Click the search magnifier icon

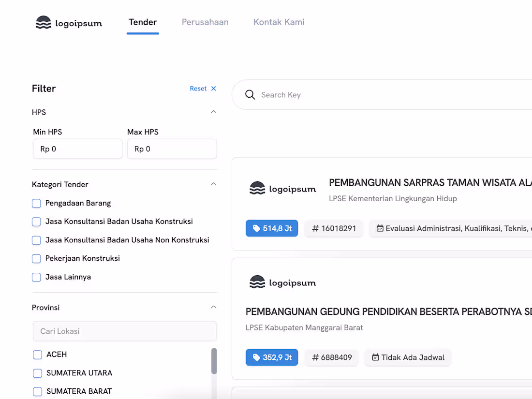[x=250, y=95]
